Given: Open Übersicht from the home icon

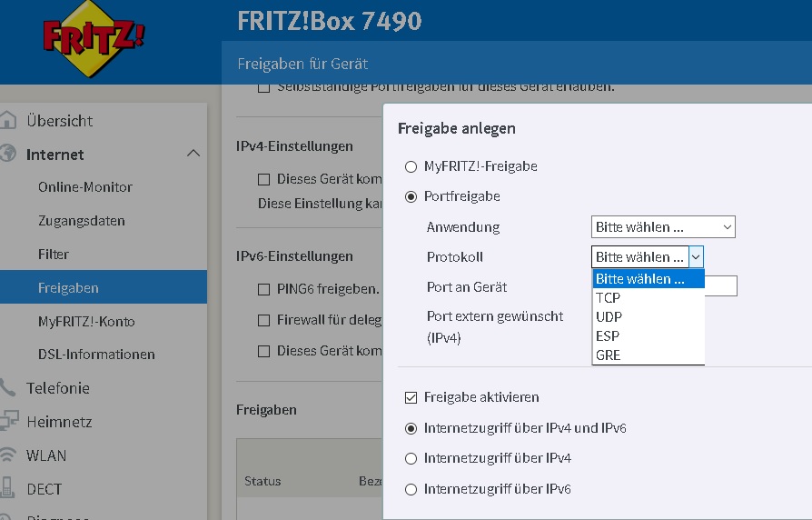Looking at the screenshot, I should [x=7, y=119].
